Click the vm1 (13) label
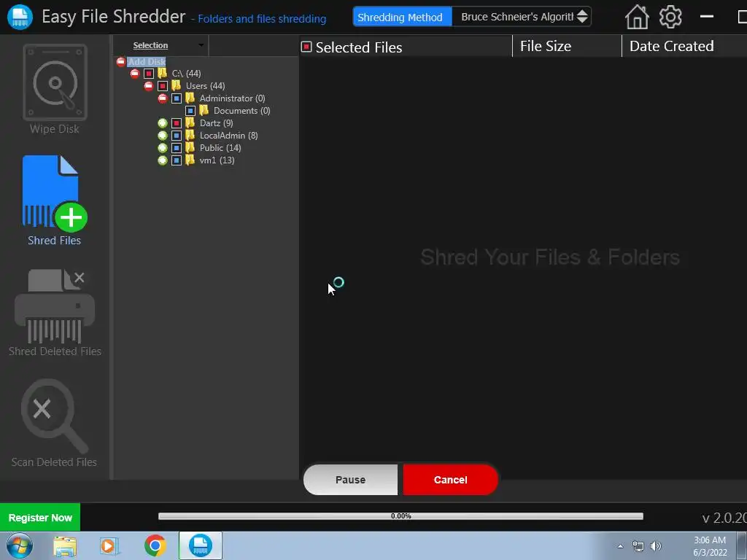 coord(217,160)
